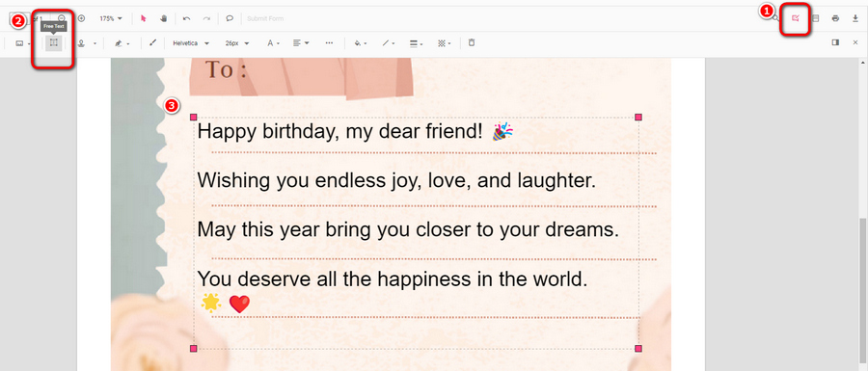This screenshot has width=868, height=371.
Task: Pick the freehand brush drawing tool
Action: [153, 42]
